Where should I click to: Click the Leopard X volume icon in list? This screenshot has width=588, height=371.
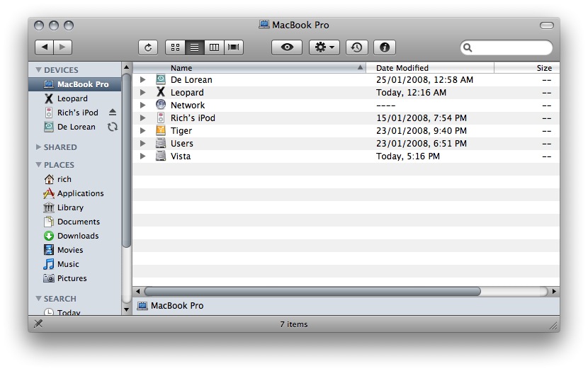[161, 92]
